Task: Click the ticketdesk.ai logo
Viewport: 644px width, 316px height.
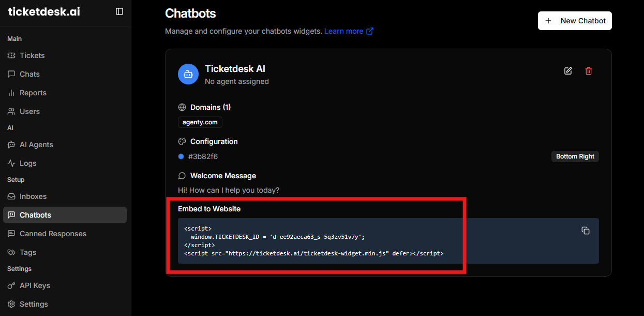Action: tap(44, 11)
